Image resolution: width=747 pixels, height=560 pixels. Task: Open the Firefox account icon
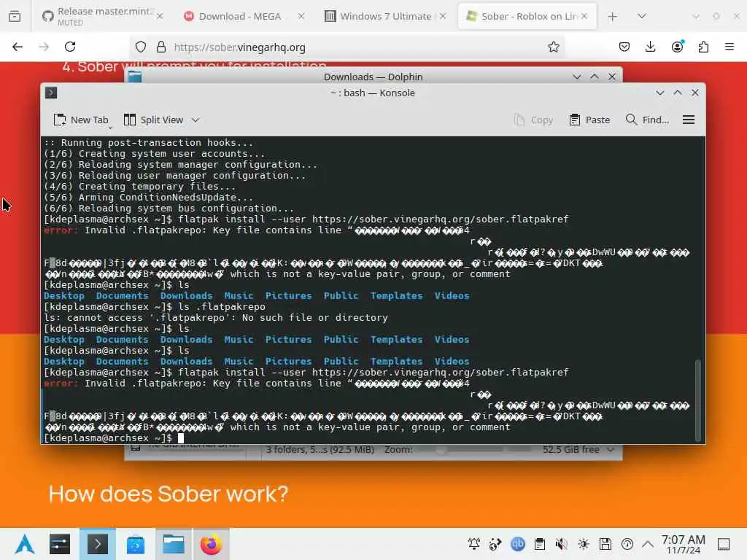coord(677,47)
